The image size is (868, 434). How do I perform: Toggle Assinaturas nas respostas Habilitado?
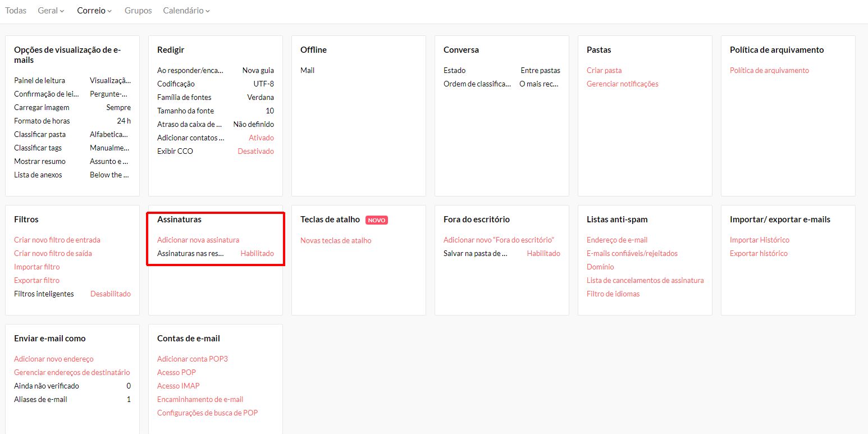pos(257,253)
